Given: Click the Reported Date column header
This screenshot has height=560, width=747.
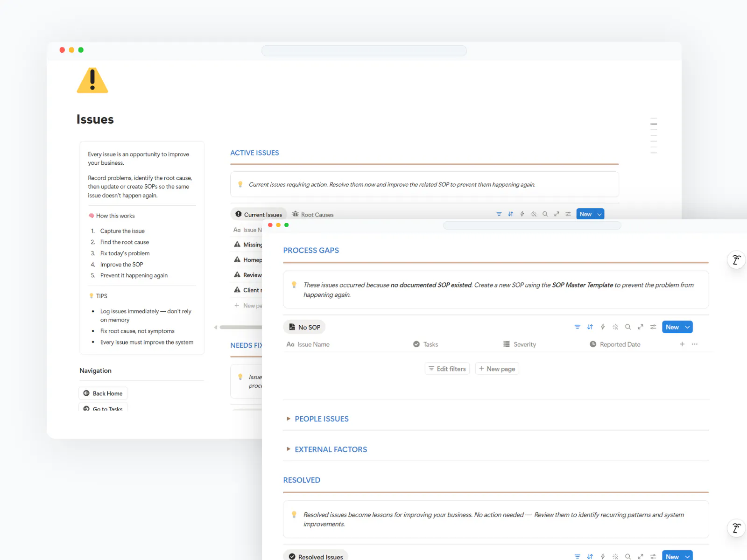Looking at the screenshot, I should point(615,344).
